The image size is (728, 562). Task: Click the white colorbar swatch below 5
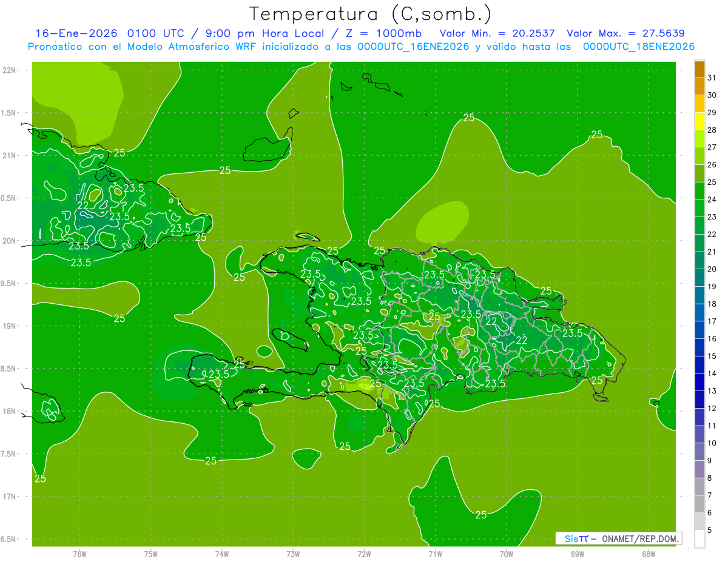tap(699, 538)
